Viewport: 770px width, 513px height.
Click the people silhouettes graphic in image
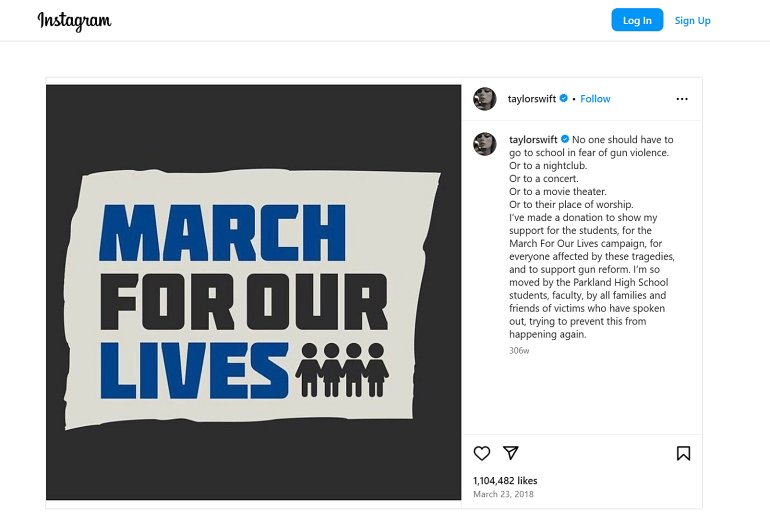coord(342,368)
